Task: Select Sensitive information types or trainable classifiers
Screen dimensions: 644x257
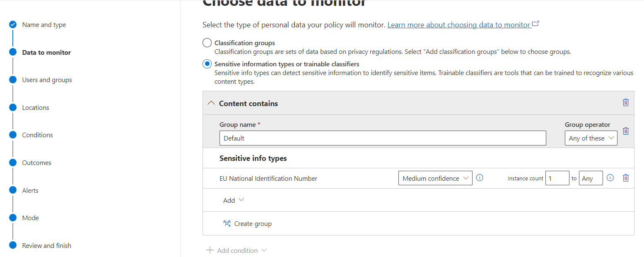Action: [x=207, y=64]
